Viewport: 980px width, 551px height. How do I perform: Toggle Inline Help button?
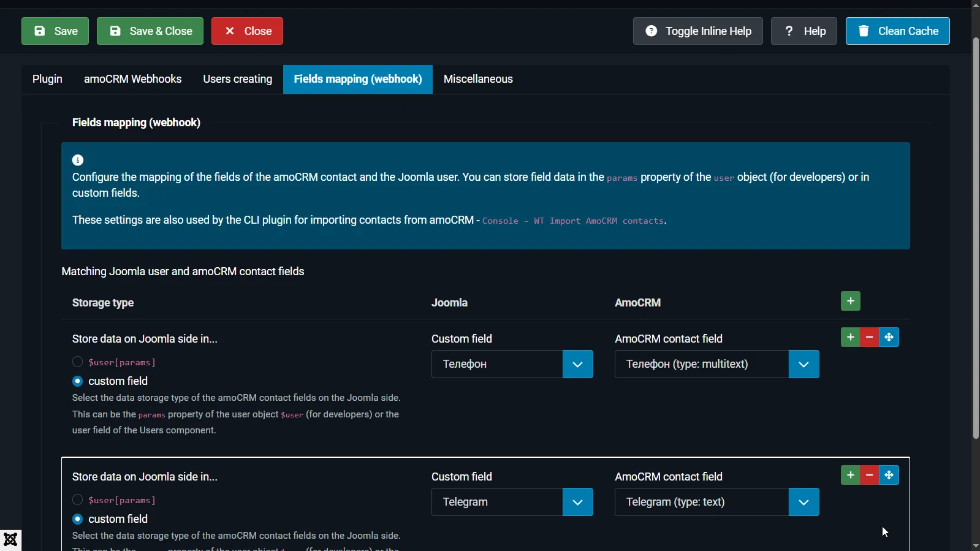point(698,31)
